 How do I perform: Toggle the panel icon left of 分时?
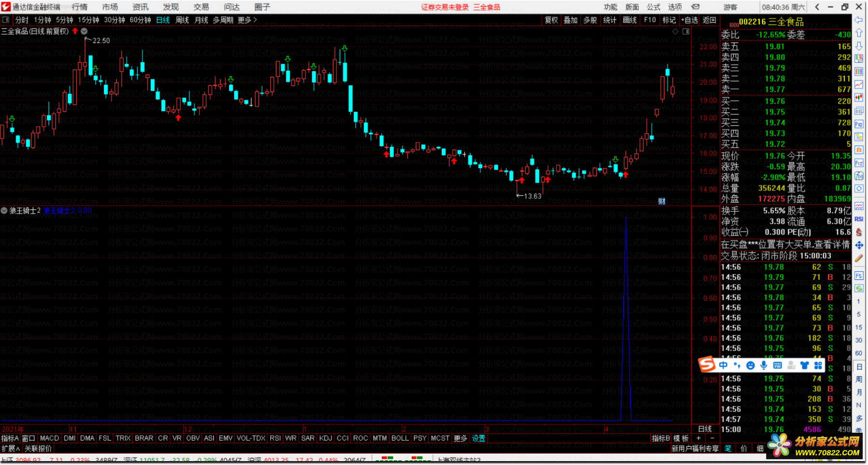[6, 20]
